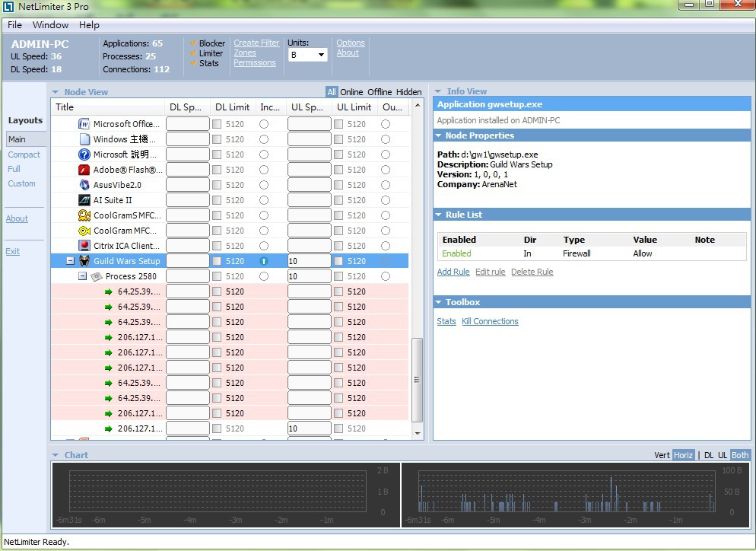Tick DL Limit checkbox for Adobe Flash
This screenshot has width=756, height=551.
point(217,170)
